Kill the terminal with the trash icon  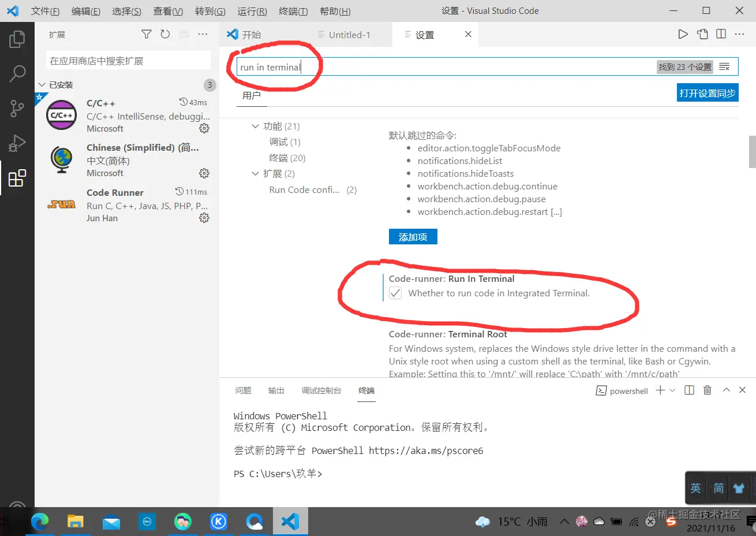click(x=708, y=390)
